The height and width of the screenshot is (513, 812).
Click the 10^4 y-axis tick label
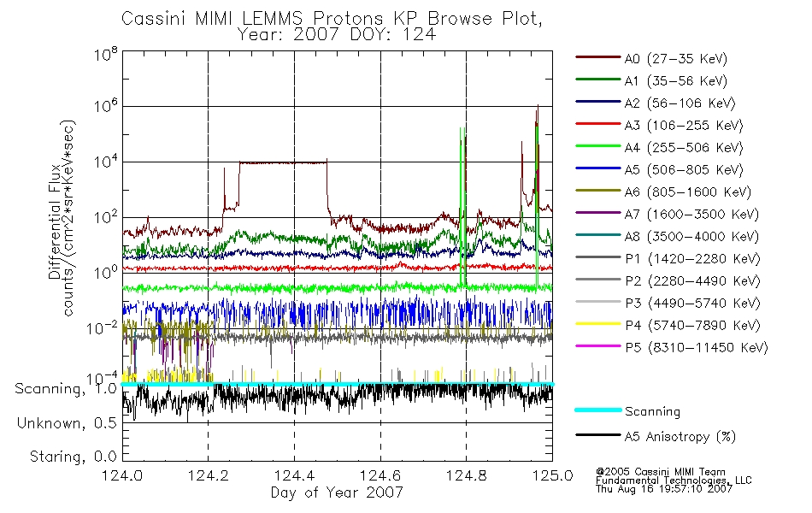(x=105, y=162)
